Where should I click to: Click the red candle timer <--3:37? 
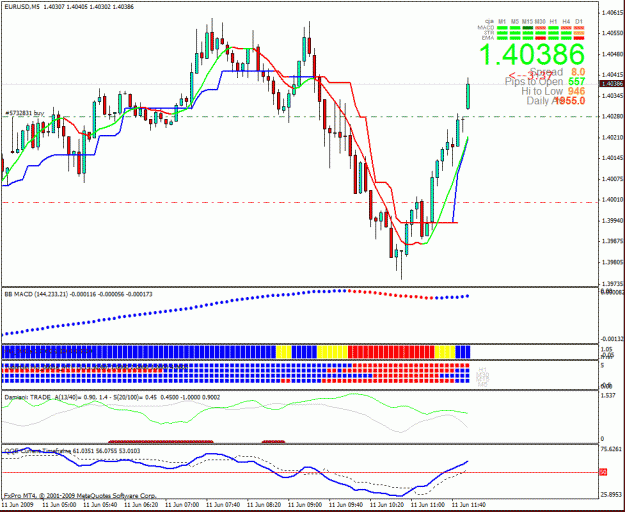tap(531, 75)
